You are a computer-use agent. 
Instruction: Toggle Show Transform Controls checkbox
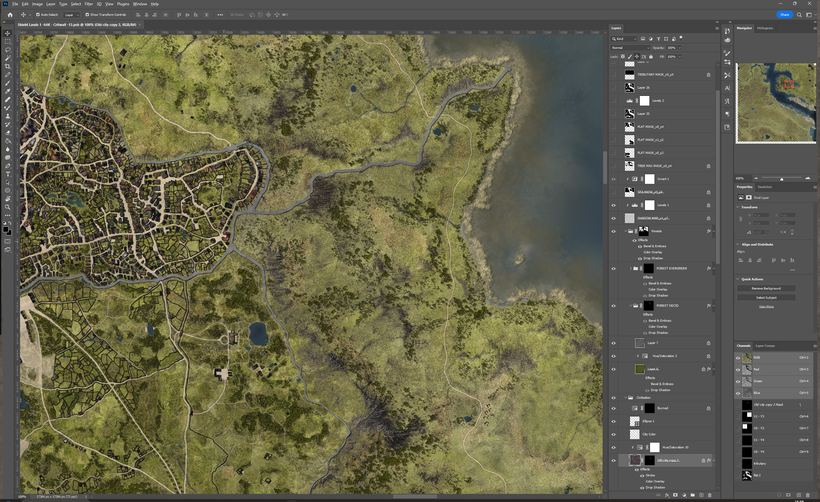pyautogui.click(x=87, y=15)
